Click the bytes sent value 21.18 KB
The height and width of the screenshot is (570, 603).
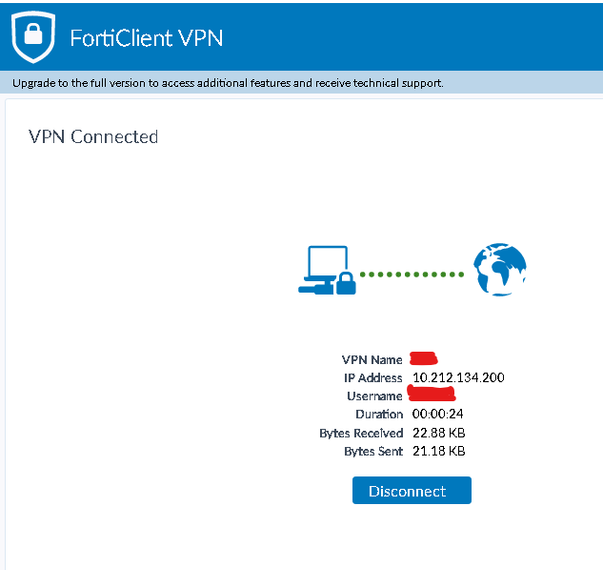439,452
